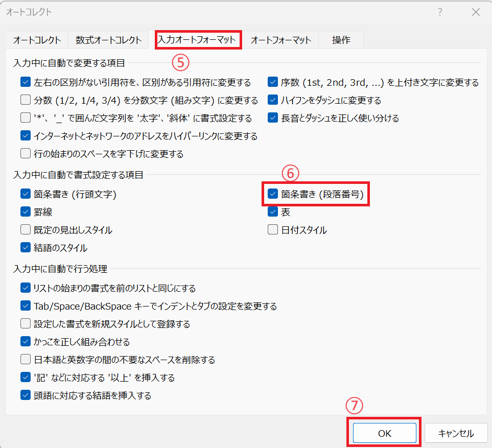Image resolution: width=492 pixels, height=448 pixels.
Task: Uncheck かっこを正しく組み合わせる checkbox
Action: [26, 342]
